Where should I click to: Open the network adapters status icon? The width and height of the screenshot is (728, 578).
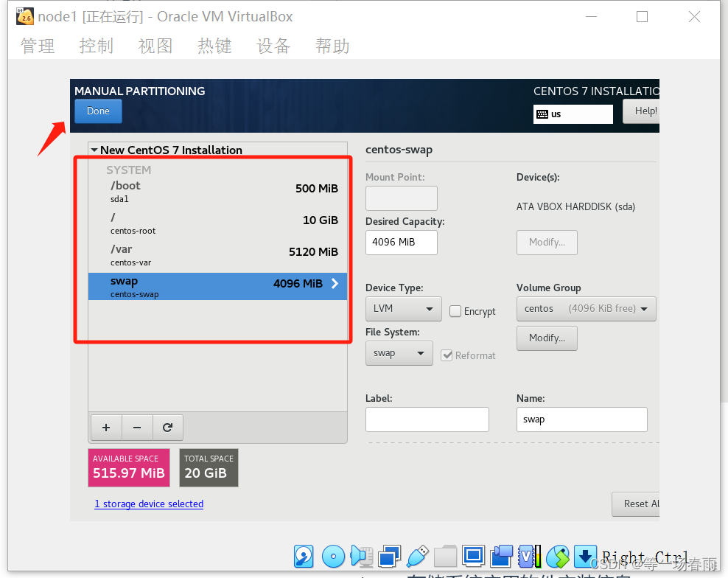pos(389,556)
